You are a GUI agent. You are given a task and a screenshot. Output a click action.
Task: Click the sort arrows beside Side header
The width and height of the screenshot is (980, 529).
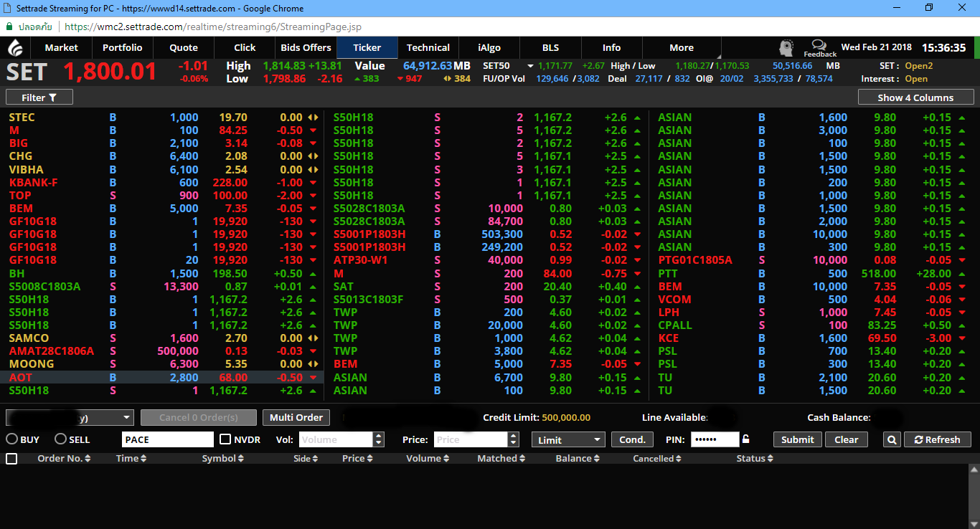click(x=315, y=459)
